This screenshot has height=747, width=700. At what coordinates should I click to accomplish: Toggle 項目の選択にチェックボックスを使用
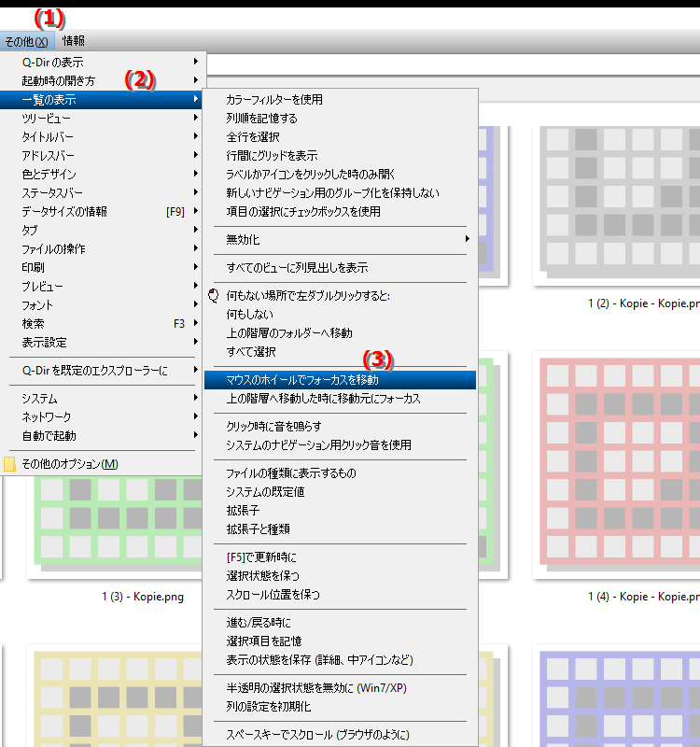pyautogui.click(x=340, y=212)
